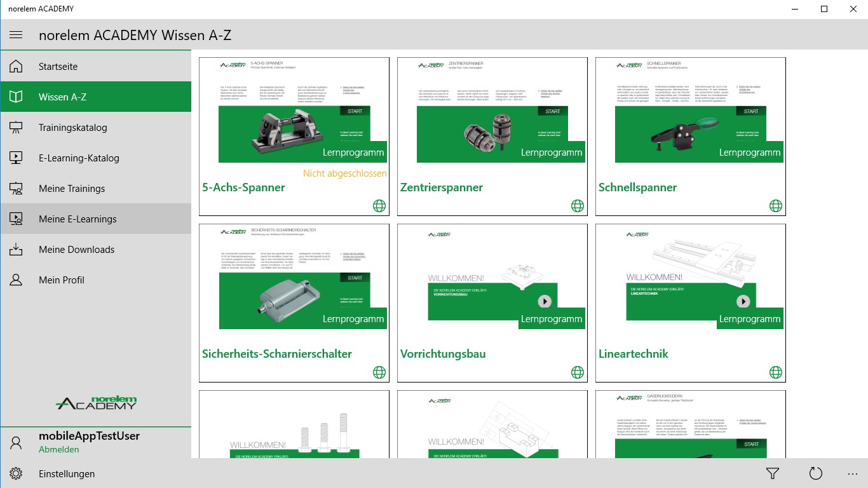Click the page title 'norelem ACADEMY Wissen A-Z'

135,35
